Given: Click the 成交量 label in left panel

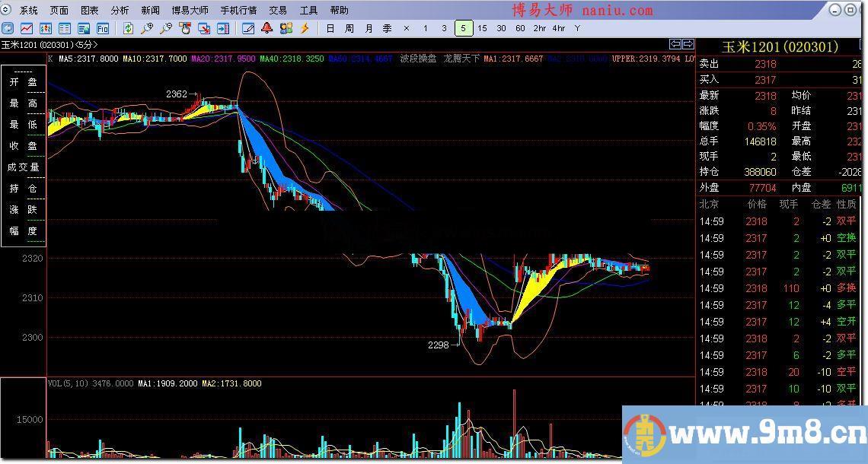Looking at the screenshot, I should (24, 167).
